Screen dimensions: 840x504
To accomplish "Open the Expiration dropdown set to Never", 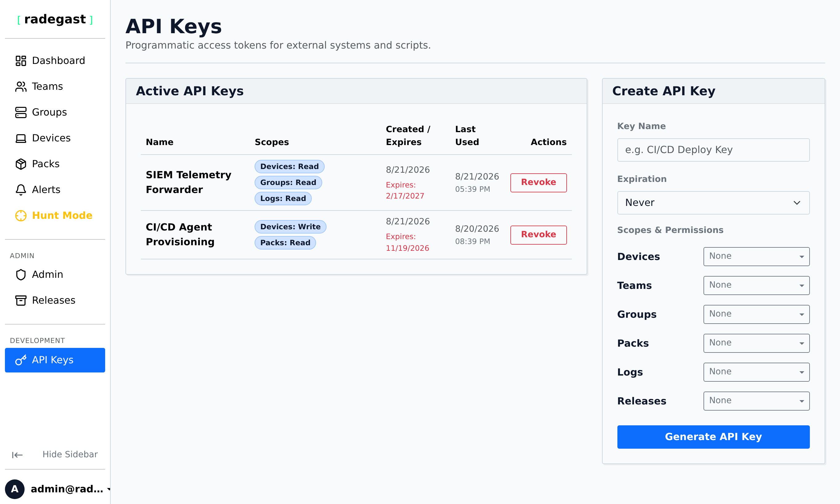I will click(713, 203).
